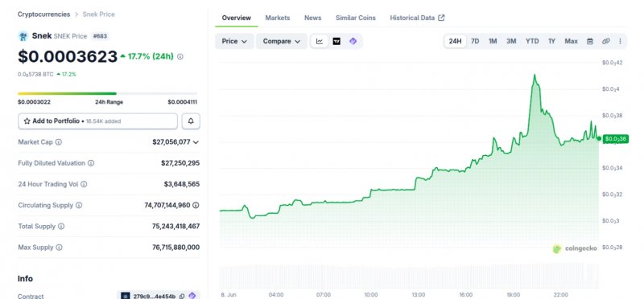Click the $3,648,565 trading volume value
Viewport: 644px width, 299px height.
pyautogui.click(x=182, y=184)
